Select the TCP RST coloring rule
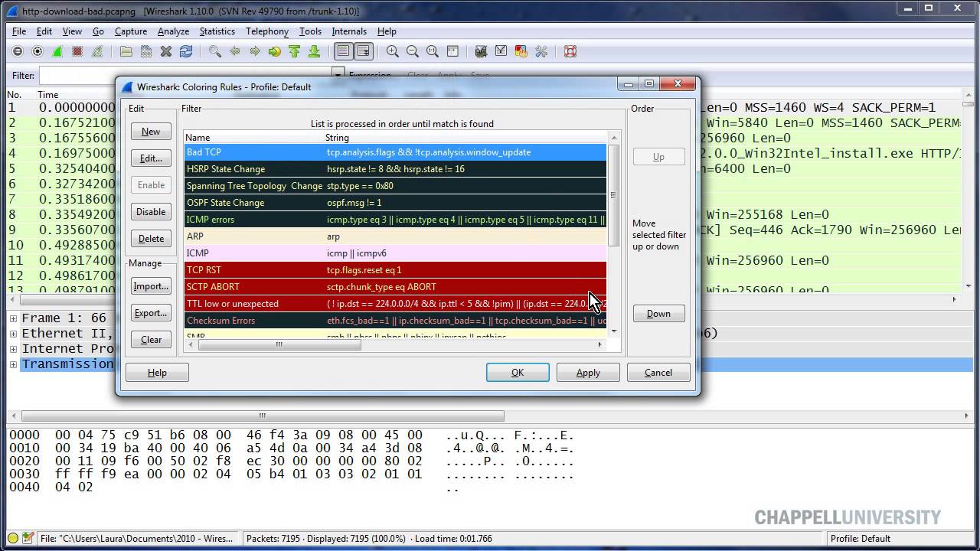The width and height of the screenshot is (980, 551). click(x=395, y=270)
